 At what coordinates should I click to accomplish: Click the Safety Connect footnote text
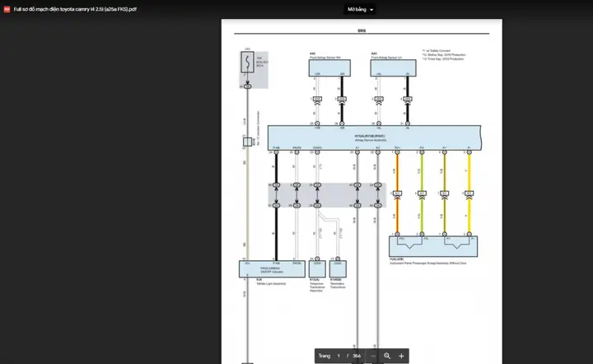[x=436, y=51]
